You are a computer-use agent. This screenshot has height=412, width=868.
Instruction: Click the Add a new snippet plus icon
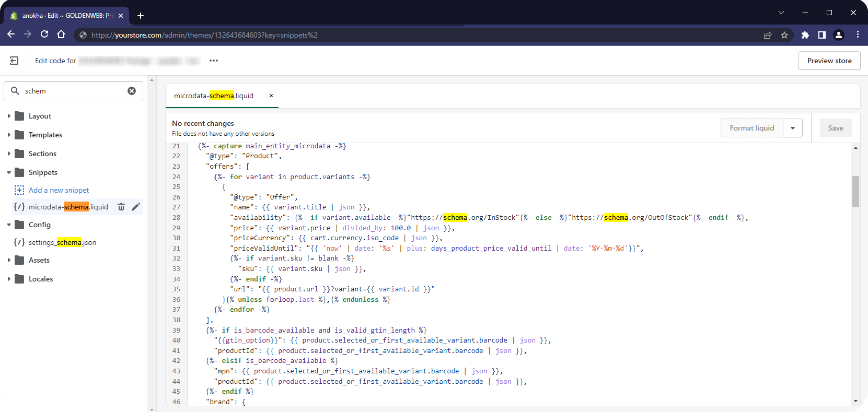19,190
